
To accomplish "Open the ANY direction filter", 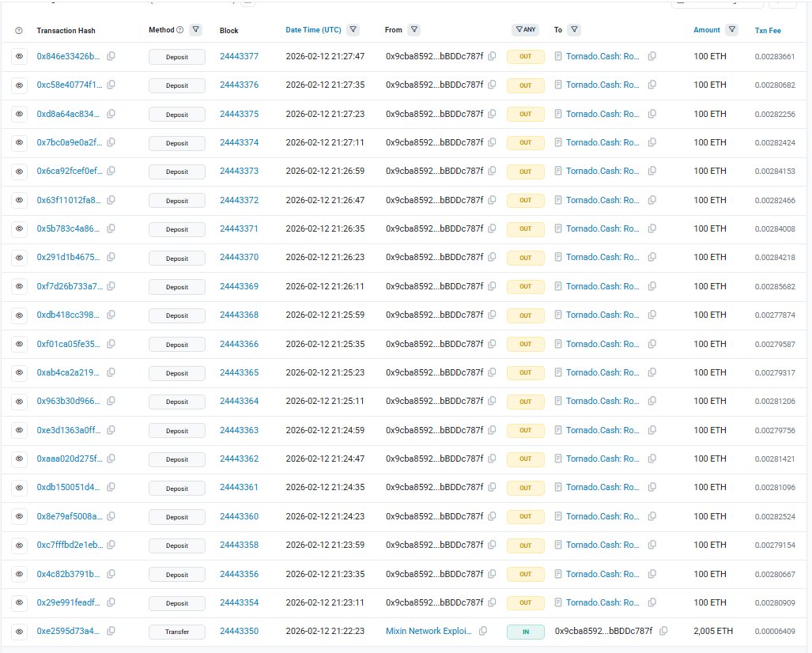I will [x=526, y=29].
